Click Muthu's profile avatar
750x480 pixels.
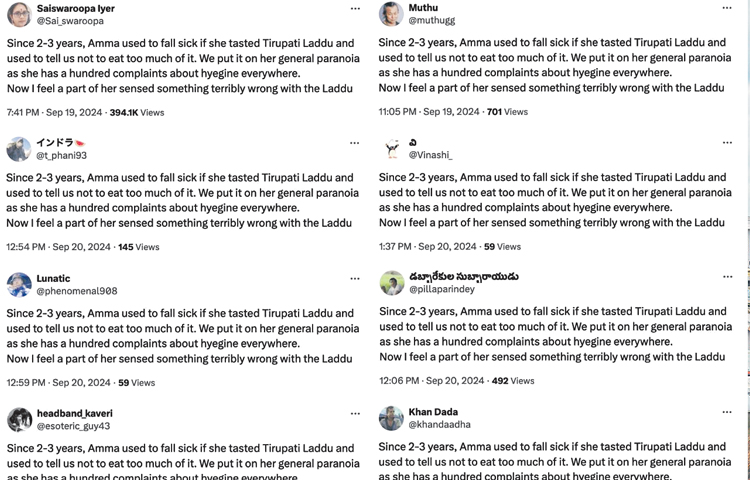point(391,13)
